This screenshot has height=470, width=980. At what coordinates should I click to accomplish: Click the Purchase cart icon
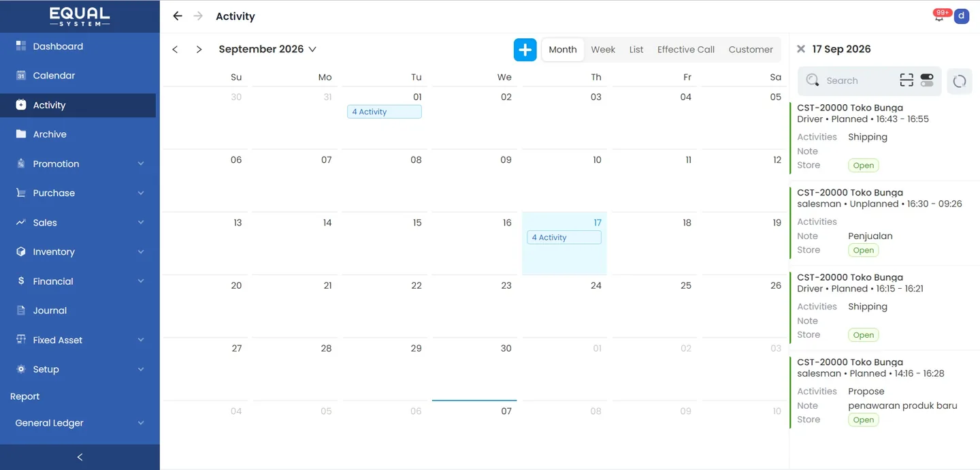coord(20,193)
